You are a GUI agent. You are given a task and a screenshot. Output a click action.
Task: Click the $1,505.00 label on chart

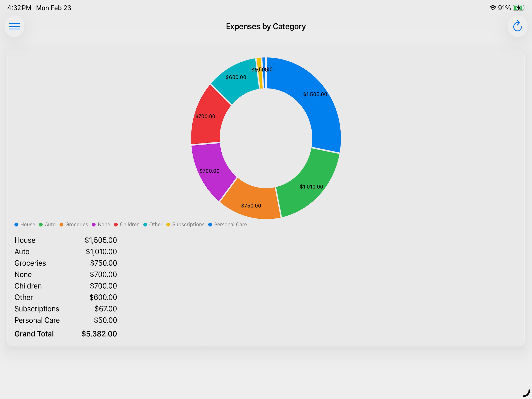tap(315, 94)
